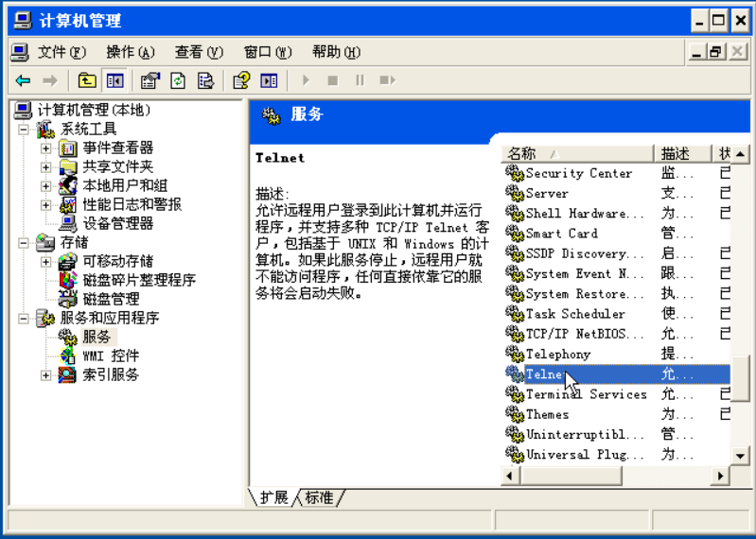Click the Start service play icon
The width and height of the screenshot is (756, 539).
306,80
